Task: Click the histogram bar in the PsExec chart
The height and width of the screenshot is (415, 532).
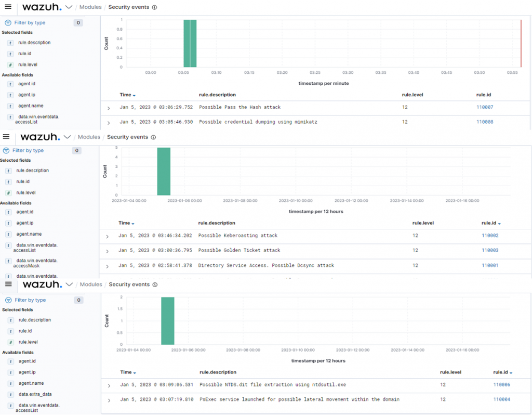Action: [x=168, y=321]
